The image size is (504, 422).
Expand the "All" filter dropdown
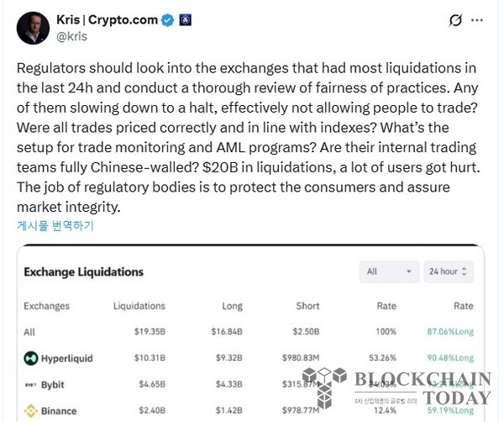pyautogui.click(x=387, y=272)
